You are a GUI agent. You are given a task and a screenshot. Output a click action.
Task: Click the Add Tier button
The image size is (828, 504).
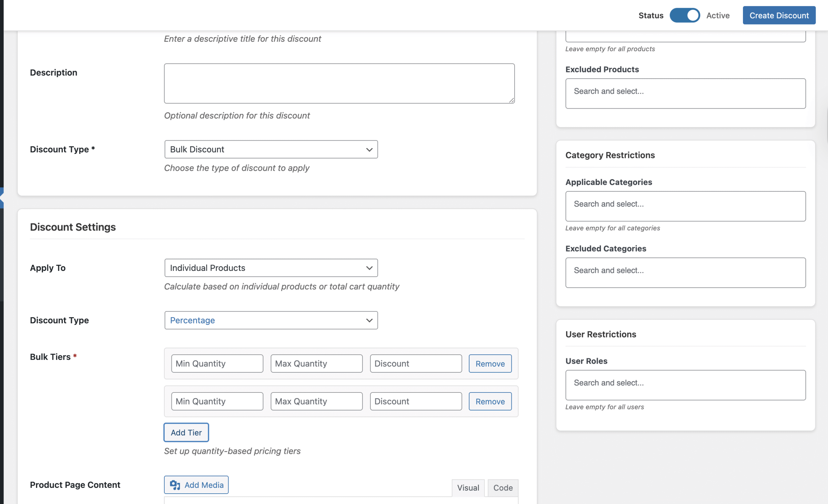pyautogui.click(x=186, y=433)
